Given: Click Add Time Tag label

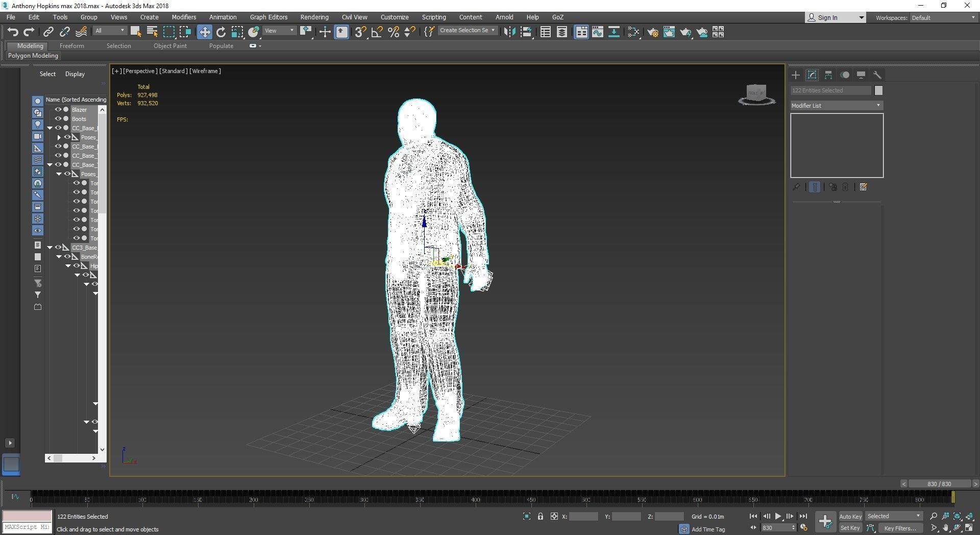Looking at the screenshot, I should coord(708,529).
